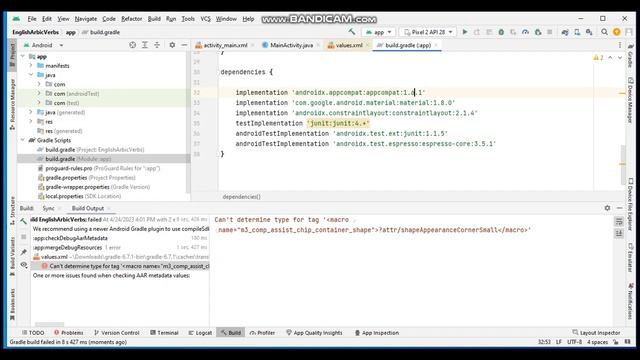
Task: Toggle the Structure side panel
Action: coord(12,211)
